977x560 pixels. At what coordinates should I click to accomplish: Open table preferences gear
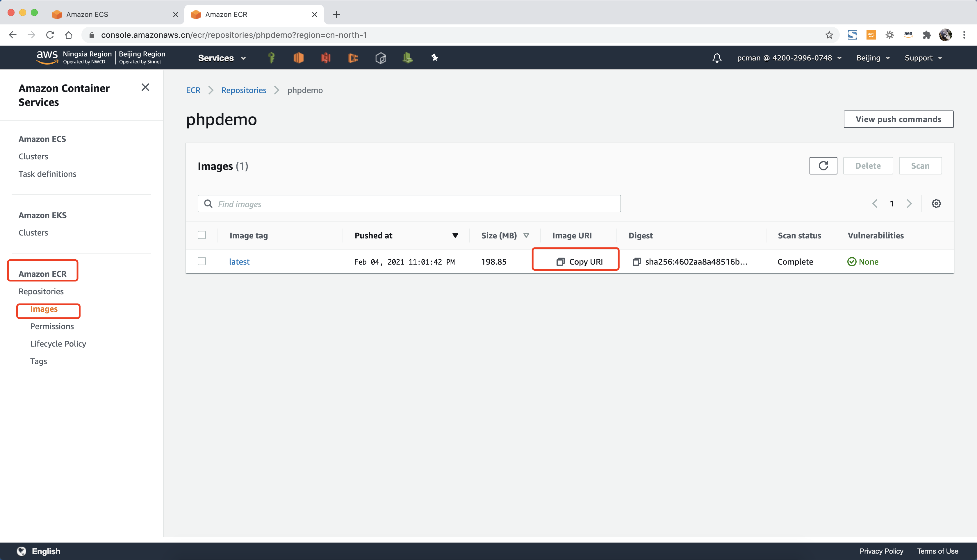click(936, 204)
